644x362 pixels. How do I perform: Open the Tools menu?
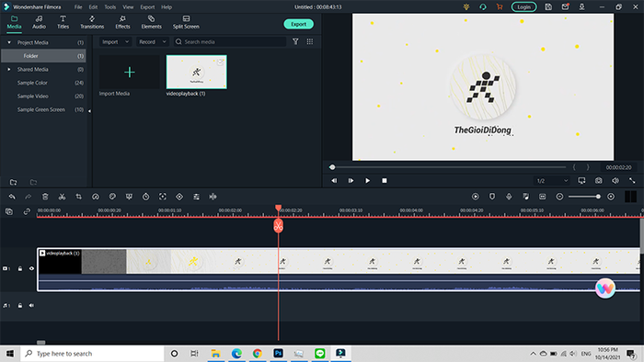click(110, 7)
